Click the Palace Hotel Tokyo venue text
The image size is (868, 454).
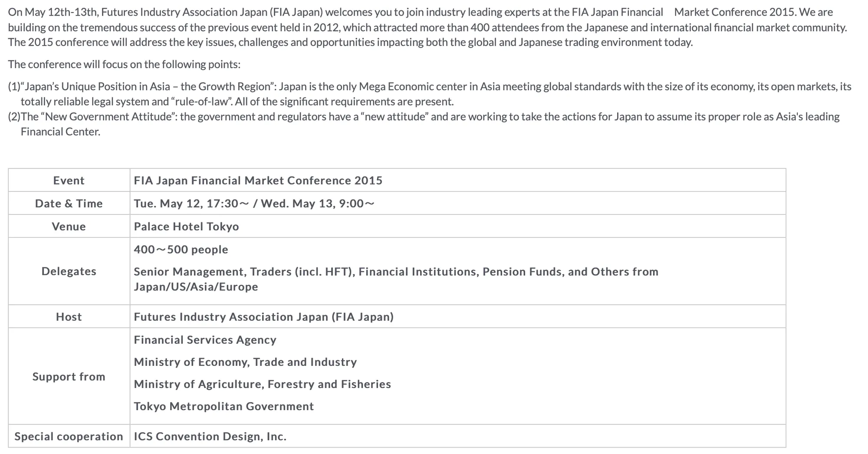(186, 227)
